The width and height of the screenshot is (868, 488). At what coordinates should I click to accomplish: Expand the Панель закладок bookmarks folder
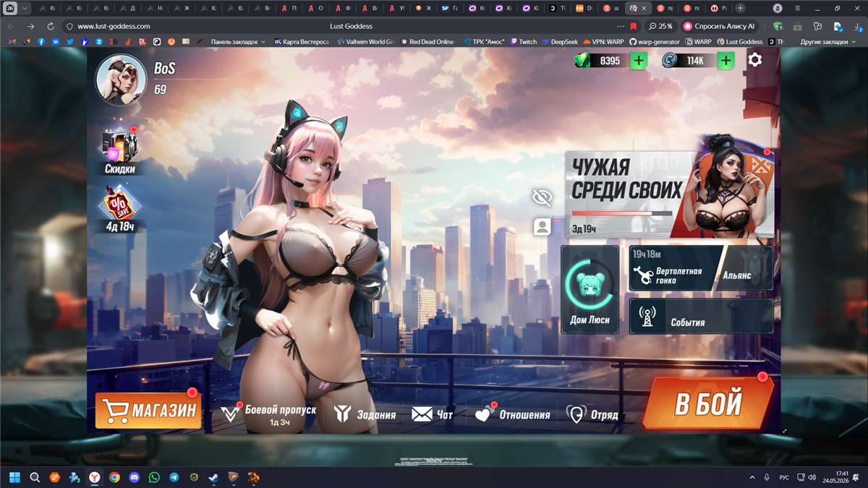click(x=238, y=42)
